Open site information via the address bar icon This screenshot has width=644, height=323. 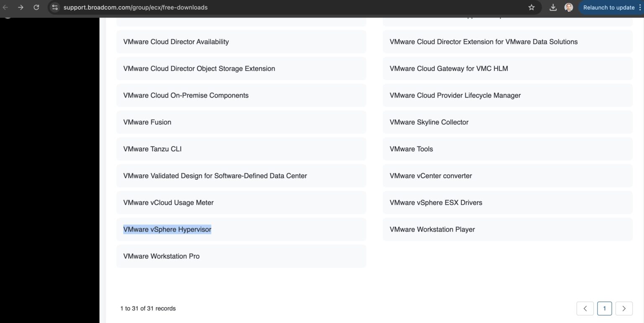54,7
